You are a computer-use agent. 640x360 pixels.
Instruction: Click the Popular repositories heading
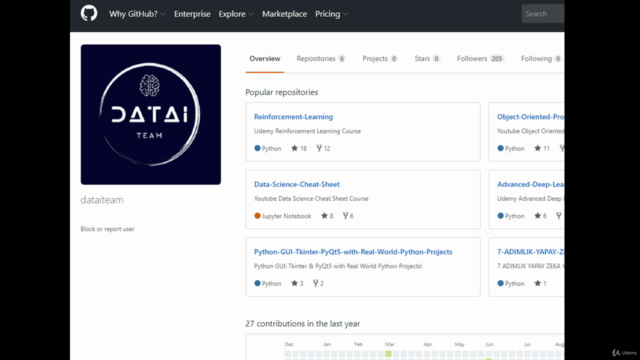[x=282, y=92]
